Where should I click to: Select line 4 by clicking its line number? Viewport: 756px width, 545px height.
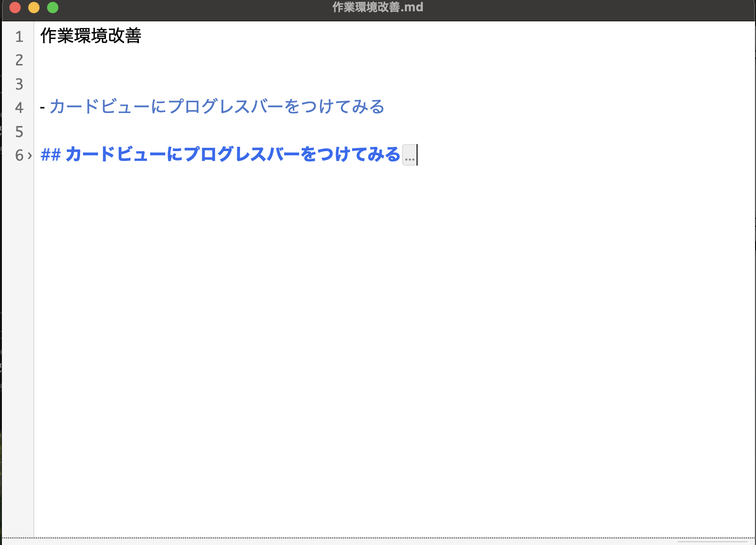[x=19, y=107]
